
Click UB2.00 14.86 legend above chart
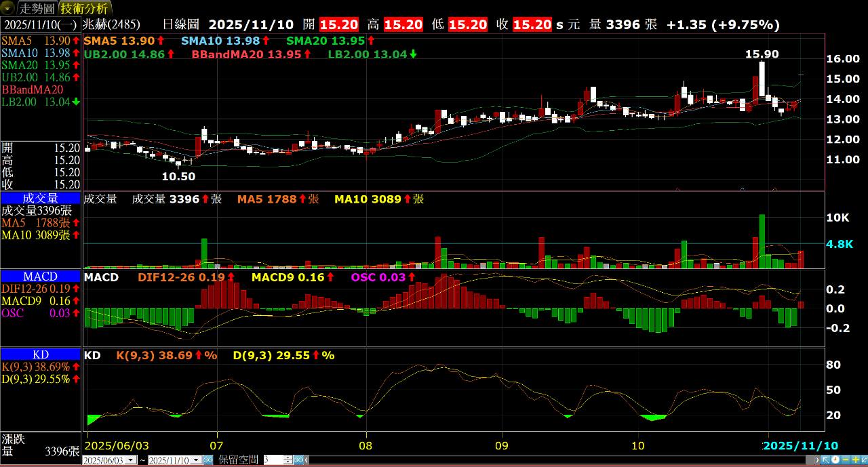pyautogui.click(x=130, y=54)
